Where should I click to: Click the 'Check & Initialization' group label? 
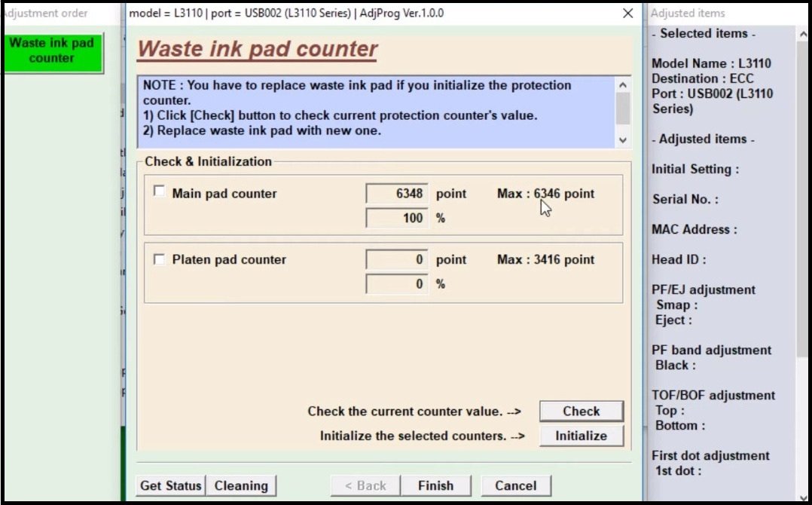click(208, 161)
